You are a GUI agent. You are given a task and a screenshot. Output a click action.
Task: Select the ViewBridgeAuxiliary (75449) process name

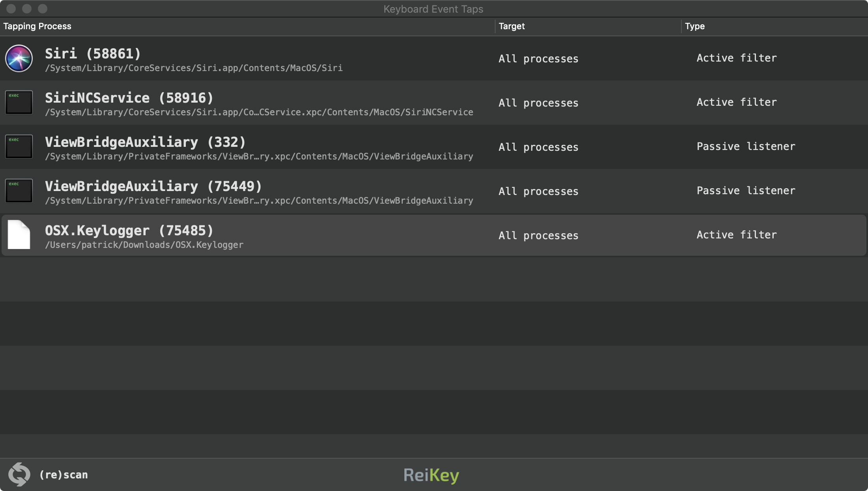[x=153, y=186]
